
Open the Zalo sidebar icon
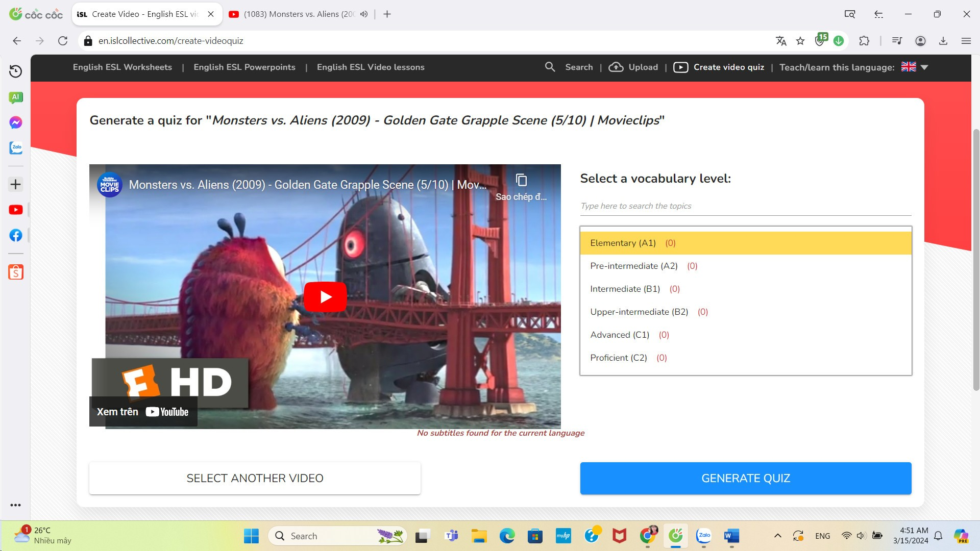[x=15, y=148]
